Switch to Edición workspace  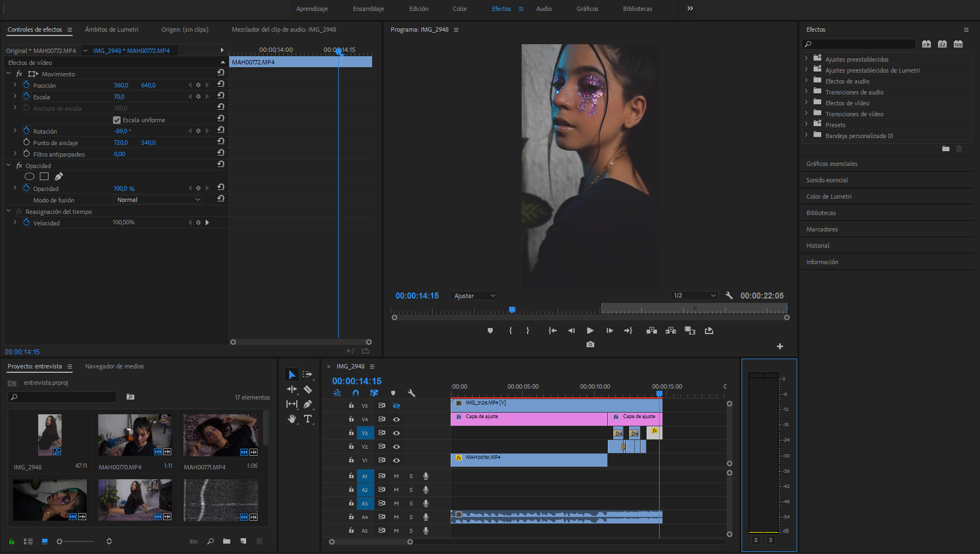coord(419,9)
